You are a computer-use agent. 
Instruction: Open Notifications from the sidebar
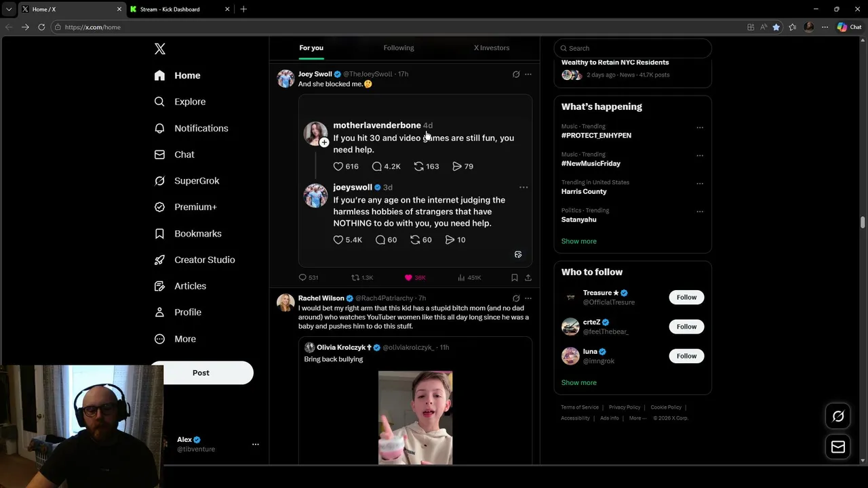(x=191, y=128)
